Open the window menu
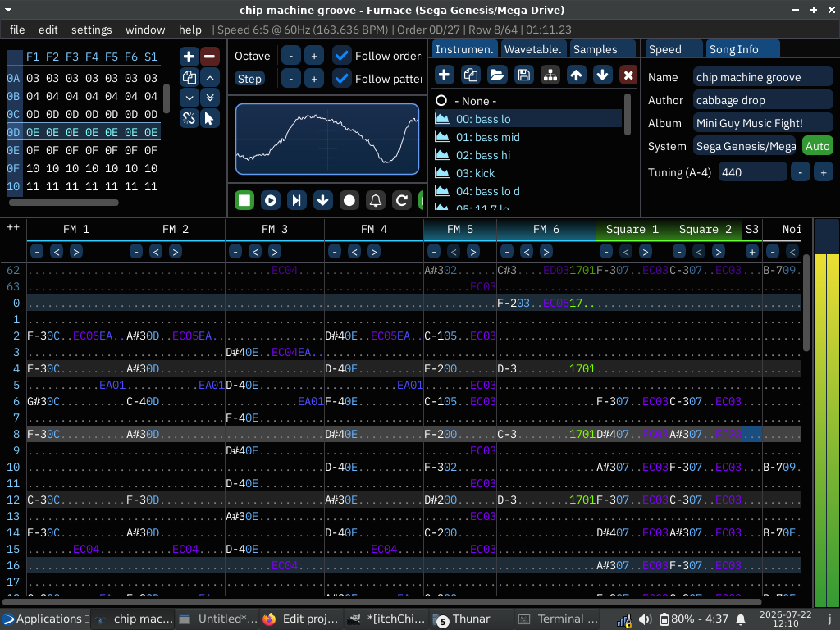840x630 pixels. 145,30
